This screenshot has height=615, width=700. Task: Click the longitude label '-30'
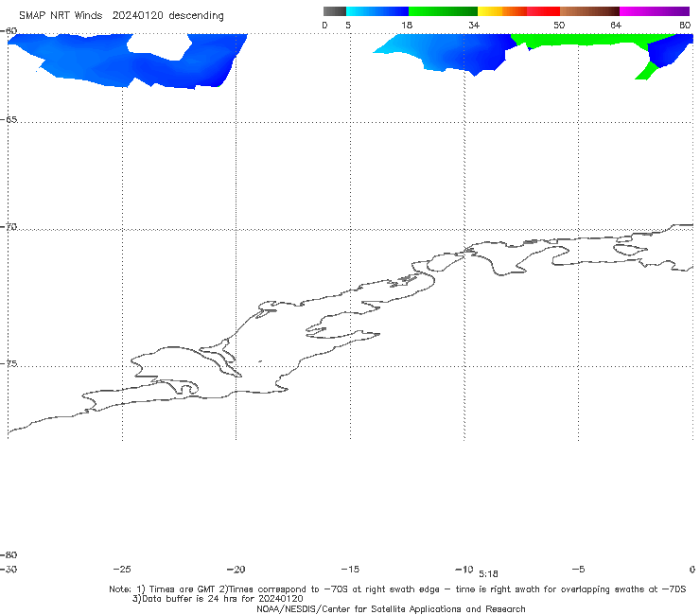tap(9, 569)
